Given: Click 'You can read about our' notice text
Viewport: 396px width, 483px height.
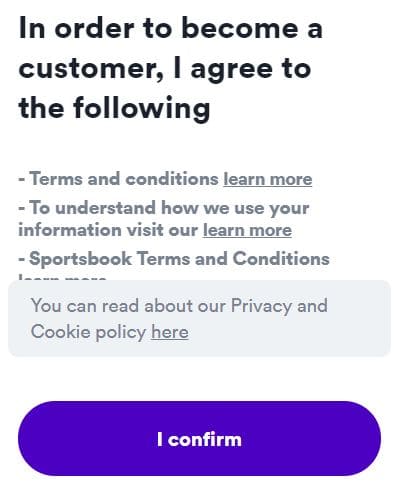Looking at the screenshot, I should [128, 306].
